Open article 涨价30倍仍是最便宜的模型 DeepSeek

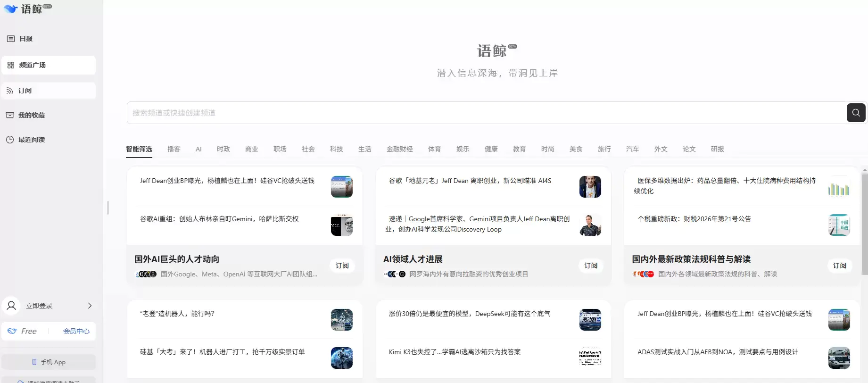click(470, 314)
